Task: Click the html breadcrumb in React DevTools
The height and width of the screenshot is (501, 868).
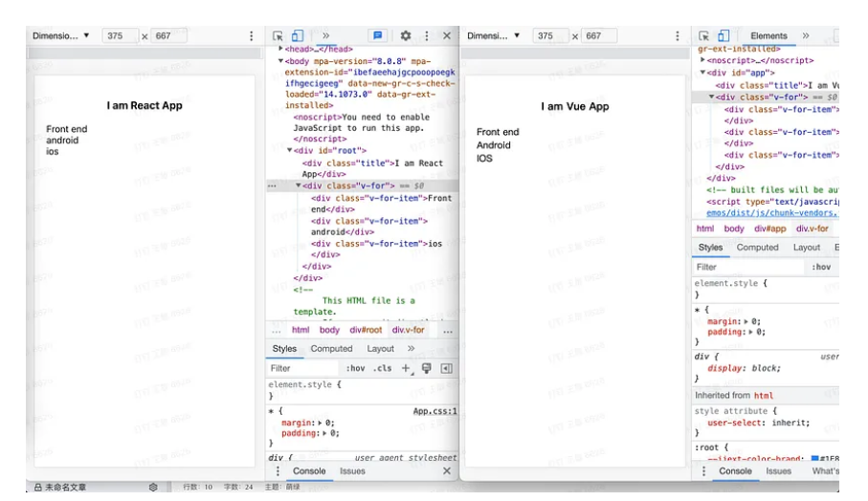Action: coord(300,330)
